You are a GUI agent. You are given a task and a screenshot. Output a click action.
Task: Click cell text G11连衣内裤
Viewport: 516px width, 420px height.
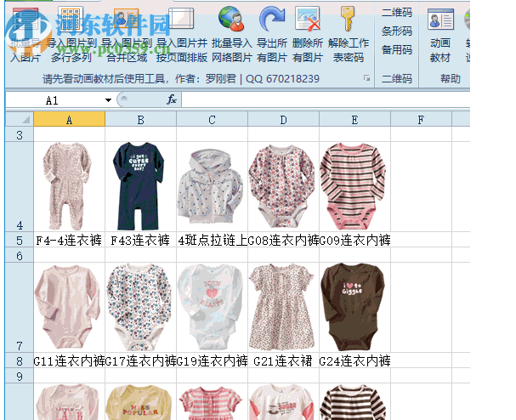(69, 361)
